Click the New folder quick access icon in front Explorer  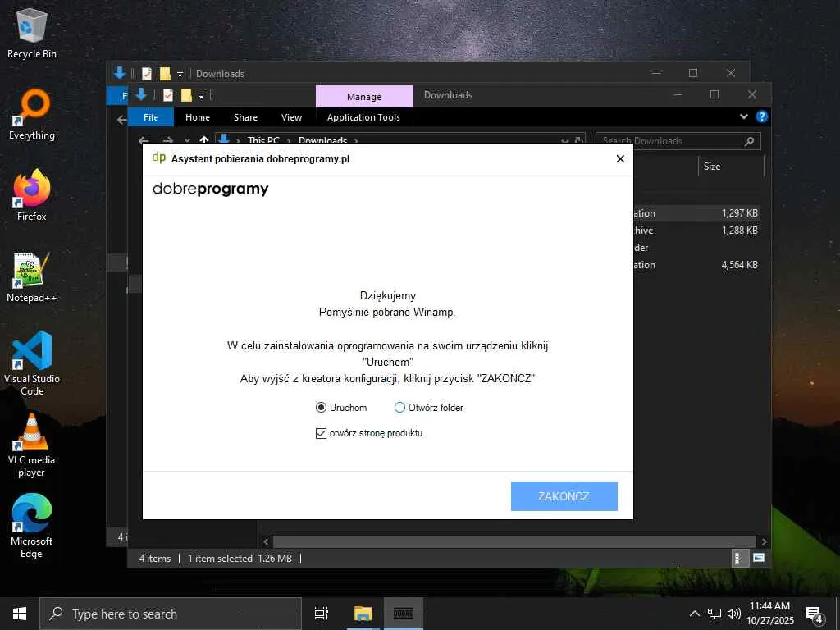coord(186,95)
